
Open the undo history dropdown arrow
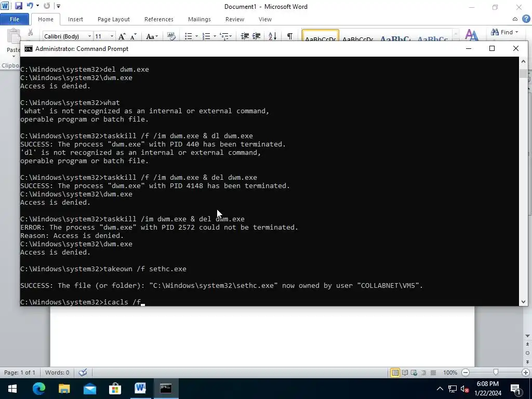tap(37, 6)
